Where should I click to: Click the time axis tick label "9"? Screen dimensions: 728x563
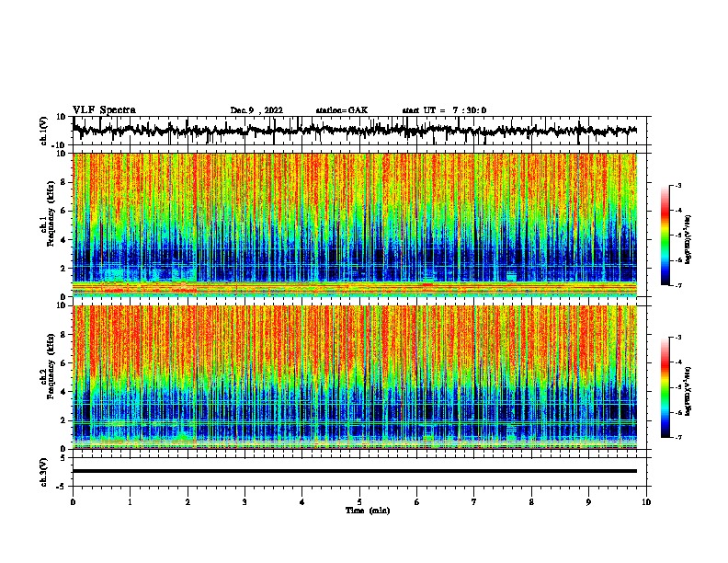point(588,502)
